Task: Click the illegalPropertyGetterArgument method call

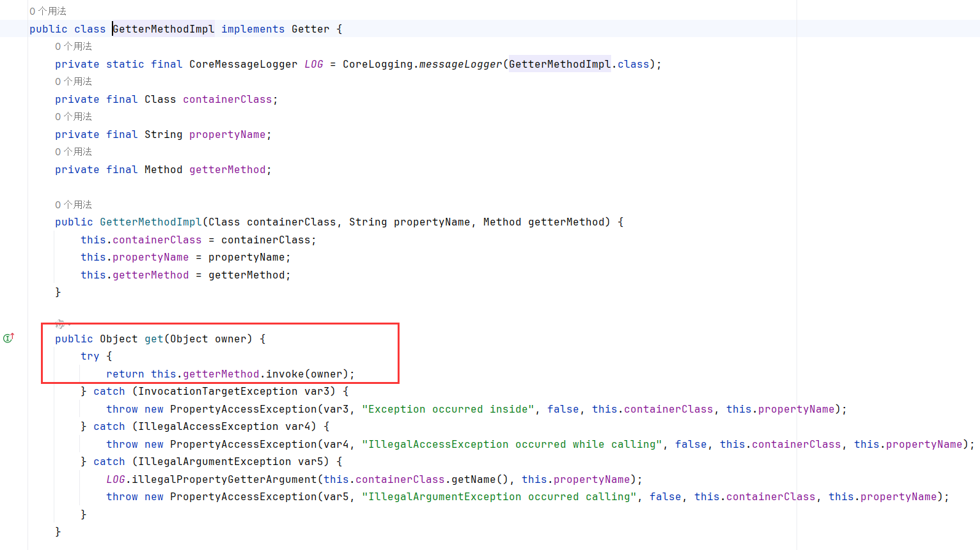Action: (224, 480)
